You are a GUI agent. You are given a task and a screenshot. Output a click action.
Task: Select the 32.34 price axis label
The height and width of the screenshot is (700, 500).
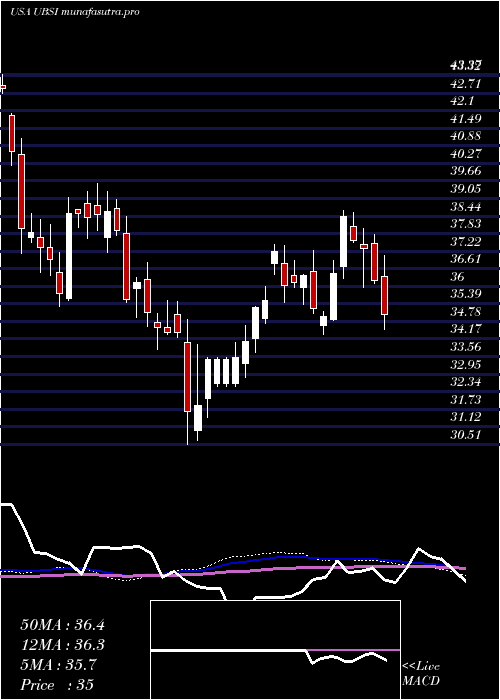pos(466,382)
